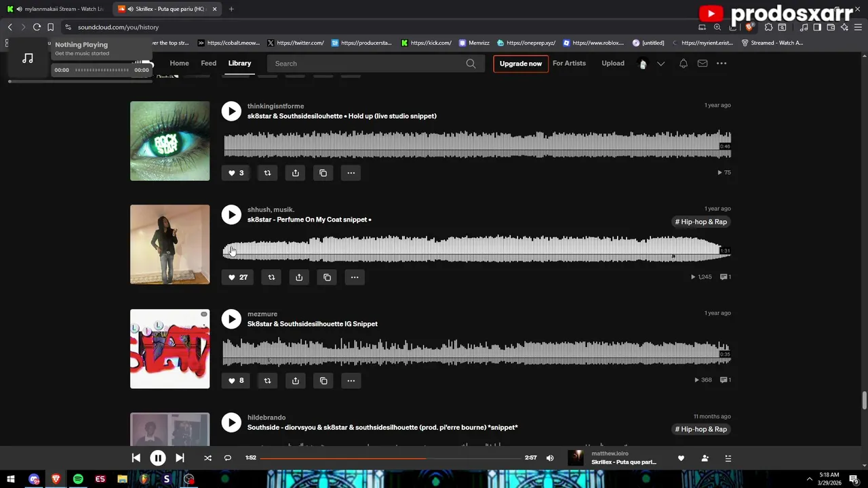Go back in browser history

tap(9, 27)
